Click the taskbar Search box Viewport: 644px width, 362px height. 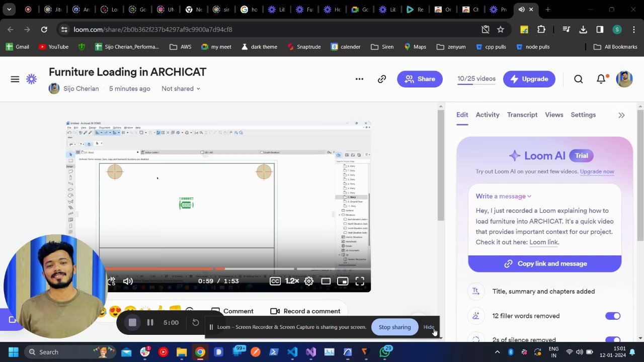tap(70, 352)
